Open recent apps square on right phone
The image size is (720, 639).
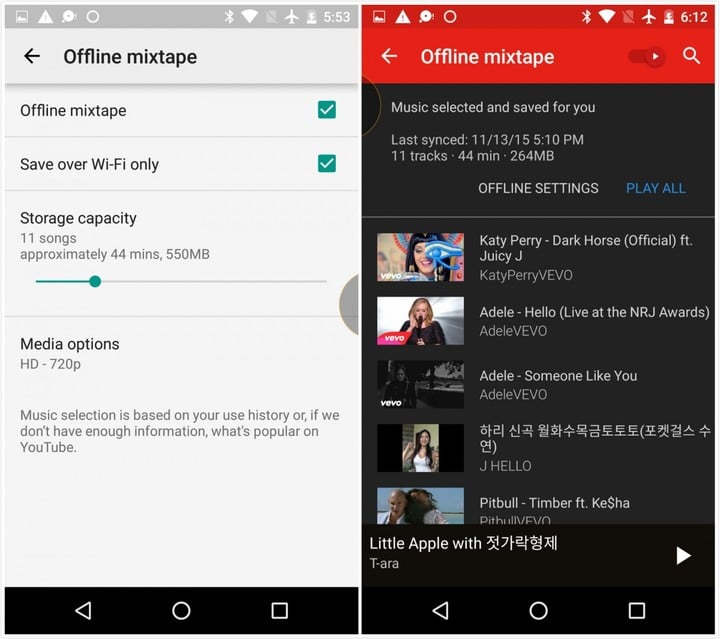637,610
